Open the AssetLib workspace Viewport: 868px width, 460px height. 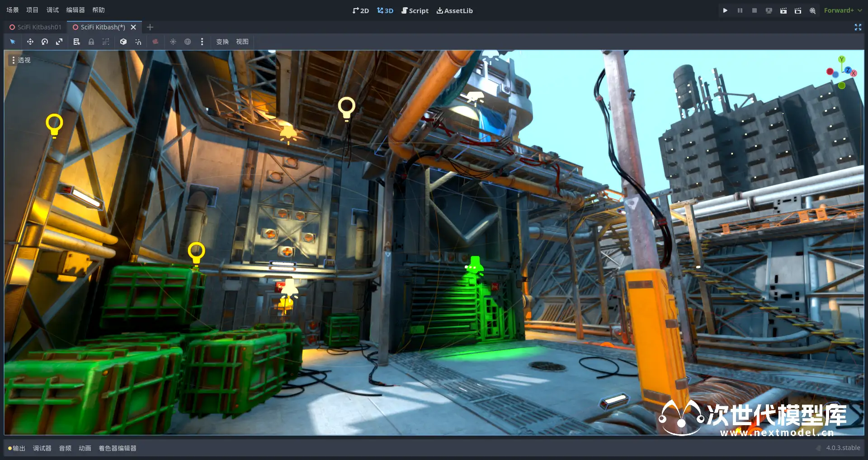pos(455,10)
